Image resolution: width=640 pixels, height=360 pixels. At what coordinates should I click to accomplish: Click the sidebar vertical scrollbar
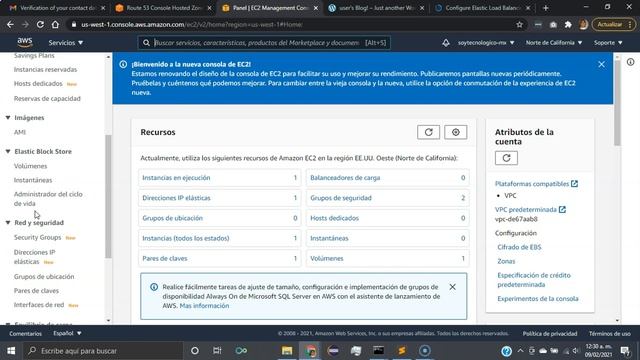tap(108, 196)
